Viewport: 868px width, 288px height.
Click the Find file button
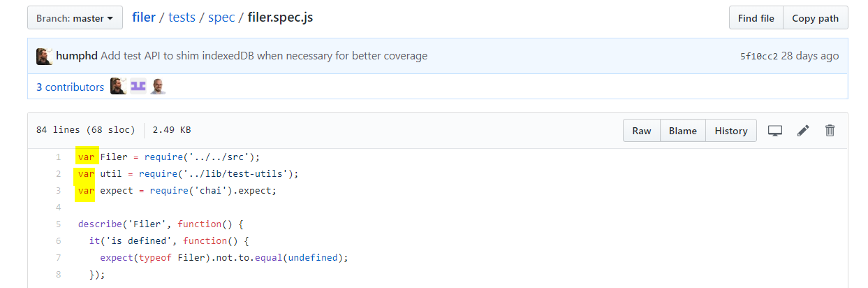756,18
